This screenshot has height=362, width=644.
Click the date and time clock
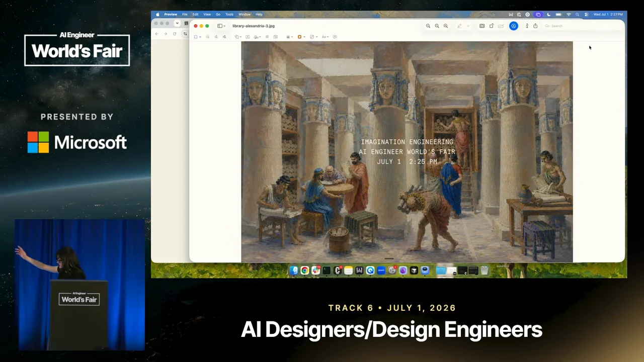(608, 14)
